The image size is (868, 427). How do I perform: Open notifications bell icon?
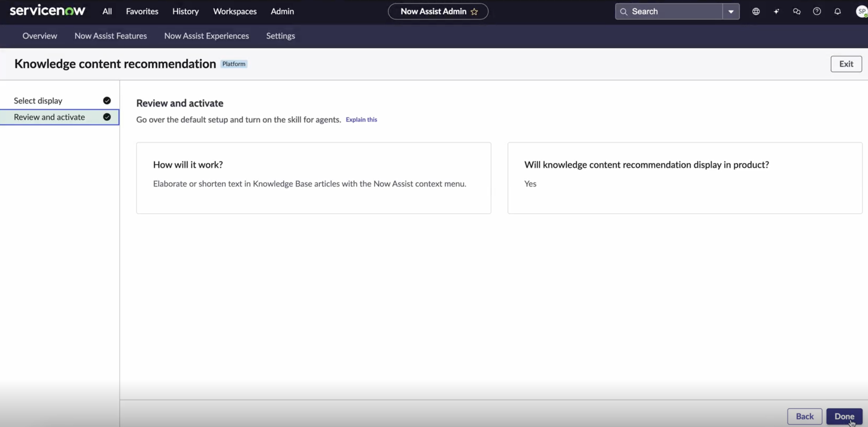[x=837, y=12]
